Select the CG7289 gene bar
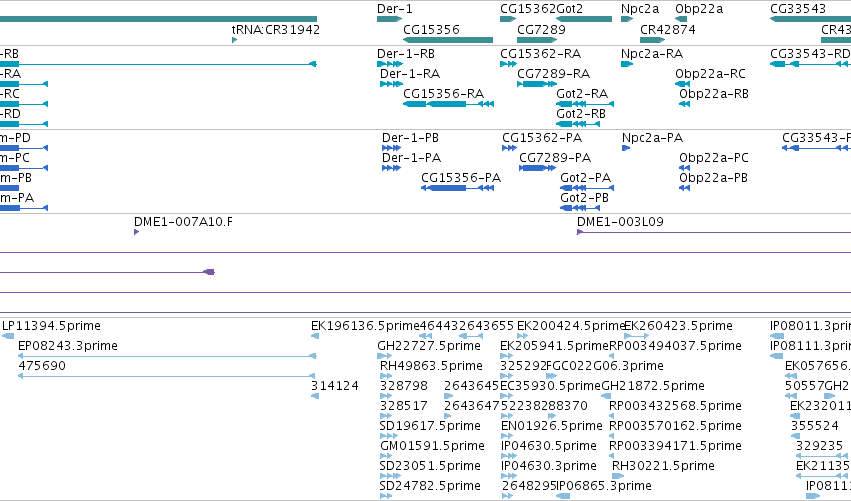851x501 pixels. tap(537, 40)
